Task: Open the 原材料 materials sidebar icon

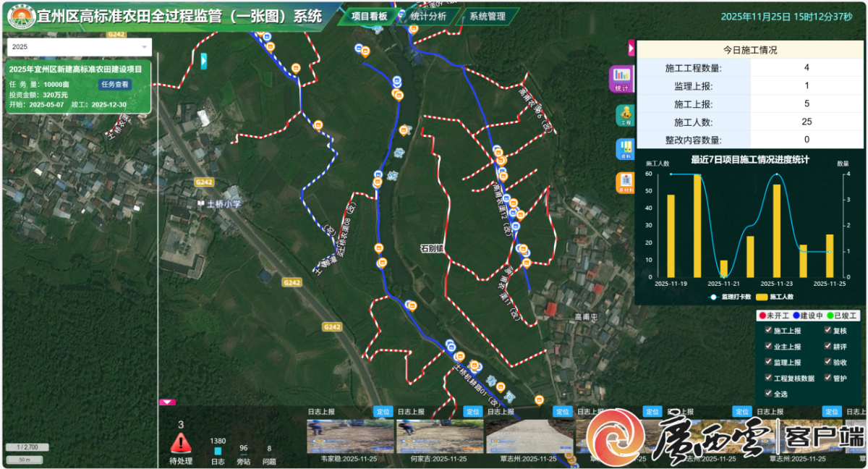Action: click(624, 182)
